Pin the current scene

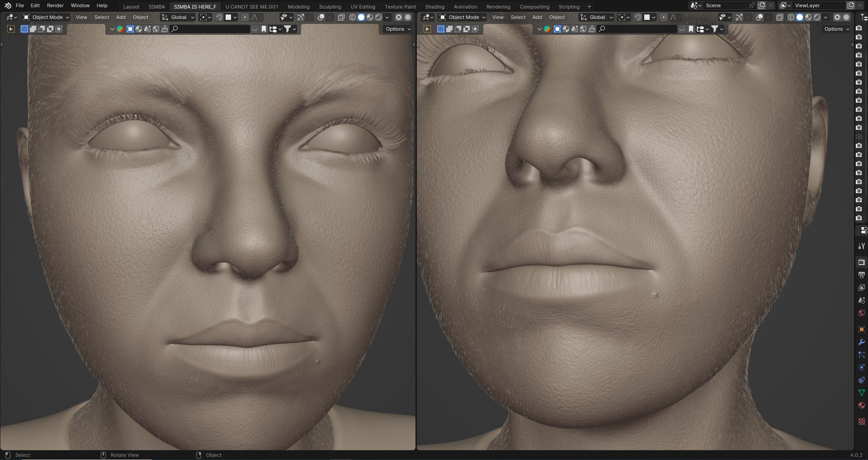pyautogui.click(x=751, y=5)
